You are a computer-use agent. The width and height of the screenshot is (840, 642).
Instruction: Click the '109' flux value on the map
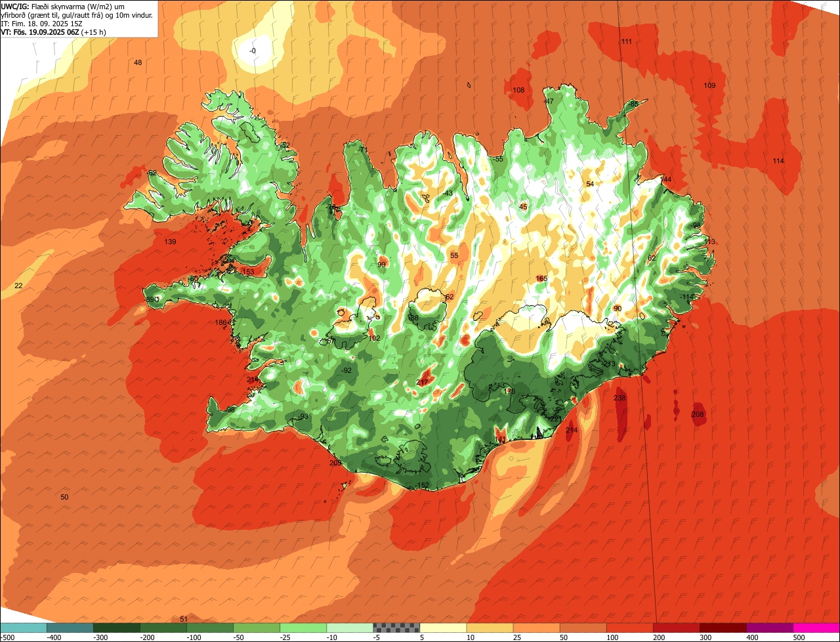point(709,85)
